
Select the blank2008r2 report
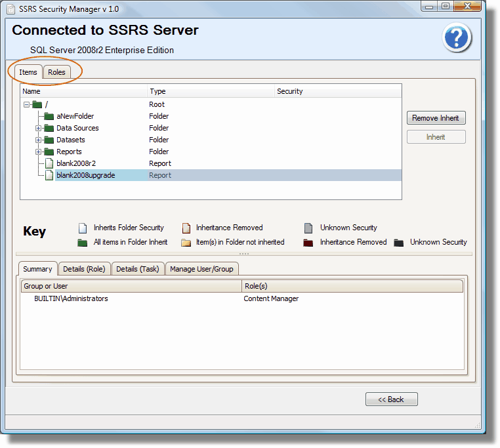(76, 163)
